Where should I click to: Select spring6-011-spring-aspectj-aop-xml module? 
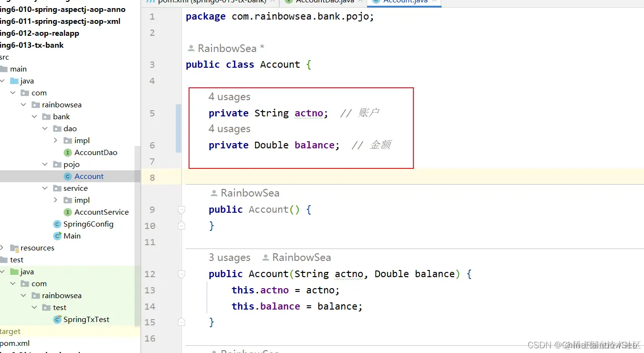[x=60, y=21]
